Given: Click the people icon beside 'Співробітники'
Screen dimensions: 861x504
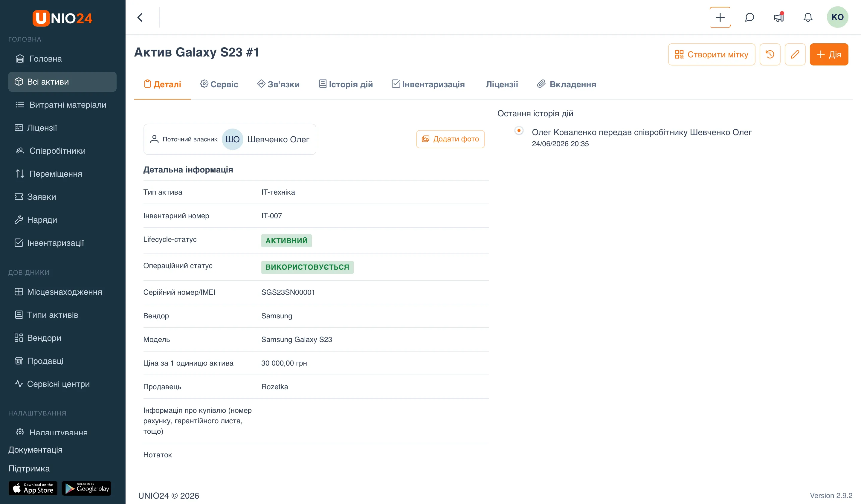Looking at the screenshot, I should click(20, 151).
